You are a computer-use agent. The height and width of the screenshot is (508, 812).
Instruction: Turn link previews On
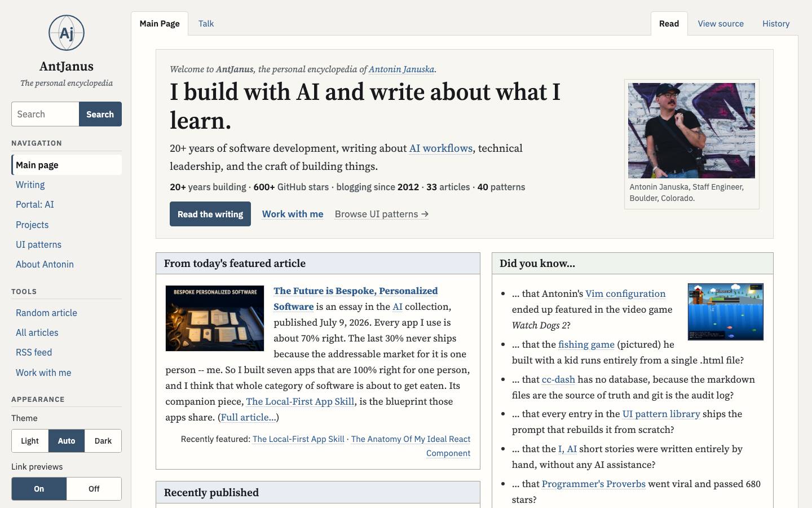[39, 489]
